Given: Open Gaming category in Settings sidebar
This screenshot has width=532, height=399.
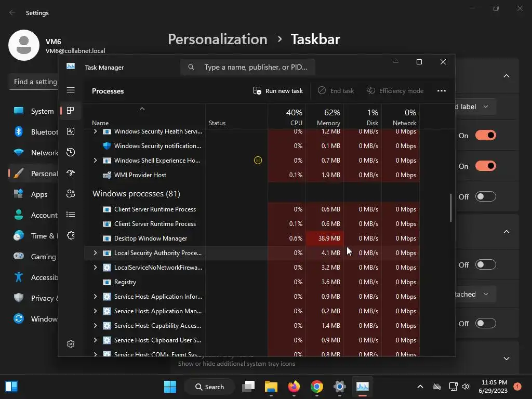Looking at the screenshot, I should tap(34, 257).
